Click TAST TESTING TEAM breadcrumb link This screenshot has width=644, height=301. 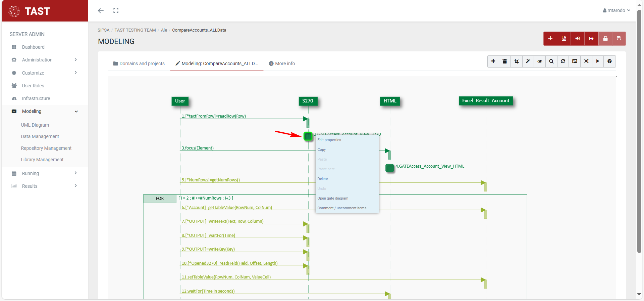[x=135, y=30]
